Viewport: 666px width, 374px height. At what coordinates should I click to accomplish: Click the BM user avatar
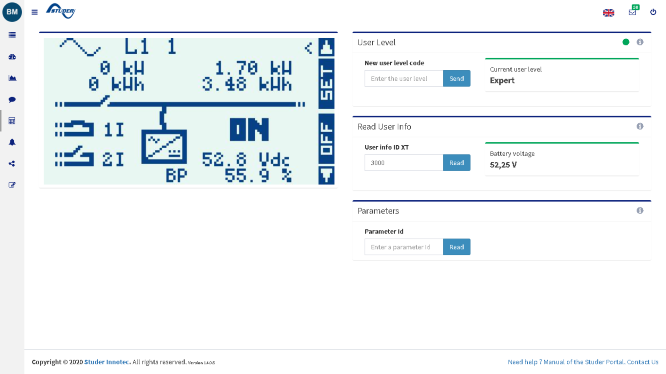click(12, 11)
